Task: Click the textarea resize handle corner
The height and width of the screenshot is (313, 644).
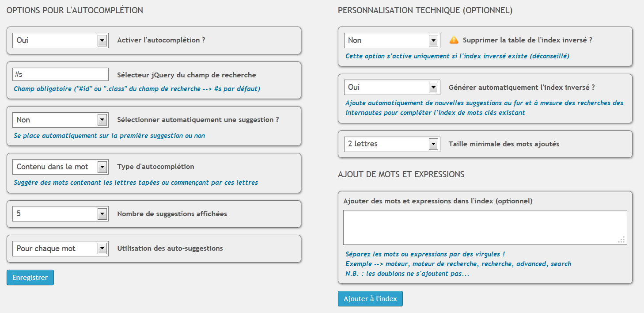Action: pyautogui.click(x=622, y=240)
